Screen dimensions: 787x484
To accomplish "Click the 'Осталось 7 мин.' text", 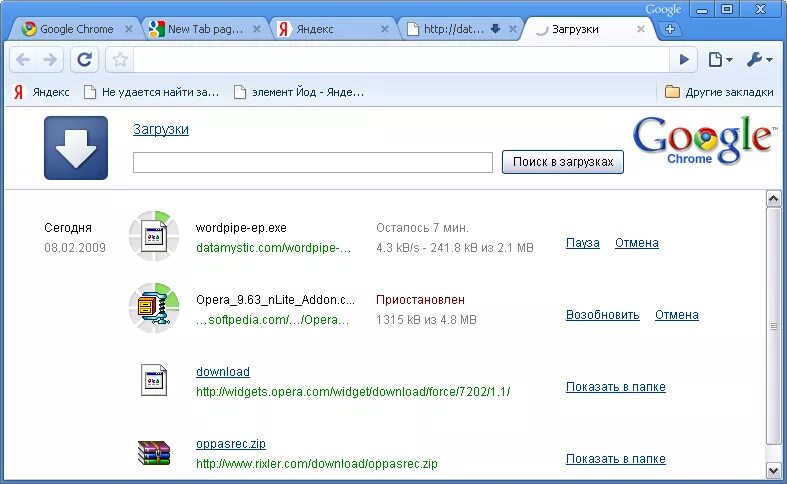I will coord(422,228).
